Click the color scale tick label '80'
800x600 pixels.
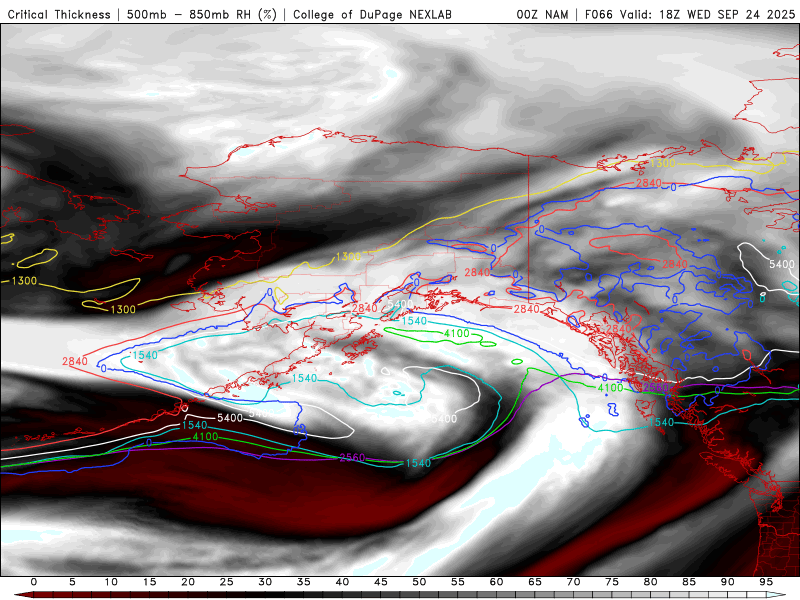click(x=651, y=582)
